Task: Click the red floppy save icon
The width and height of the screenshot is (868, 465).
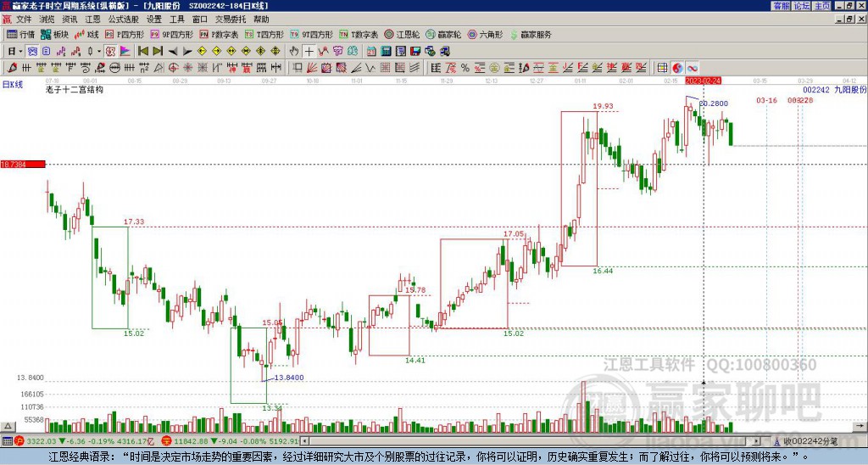Action: [415, 52]
